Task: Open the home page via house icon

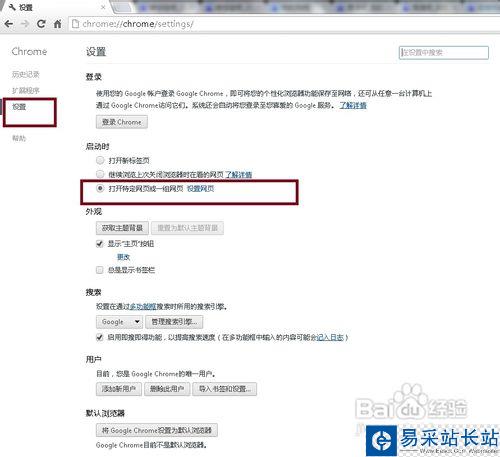Action: point(58,24)
